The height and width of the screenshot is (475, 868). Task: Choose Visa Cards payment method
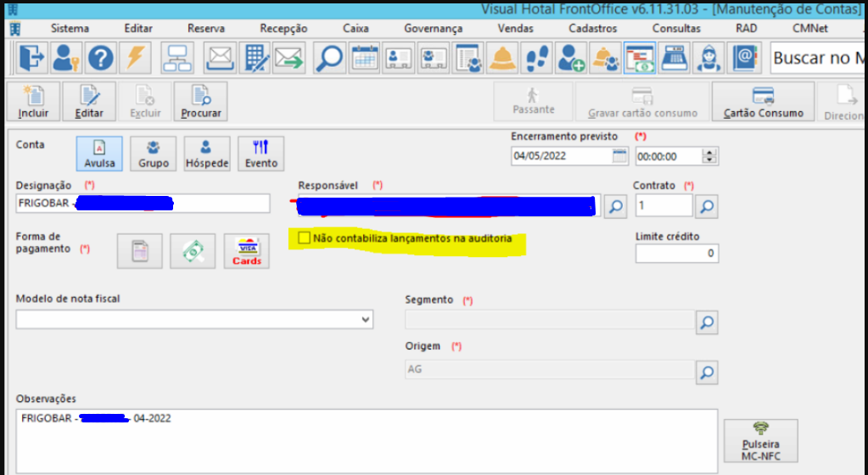[x=246, y=251]
